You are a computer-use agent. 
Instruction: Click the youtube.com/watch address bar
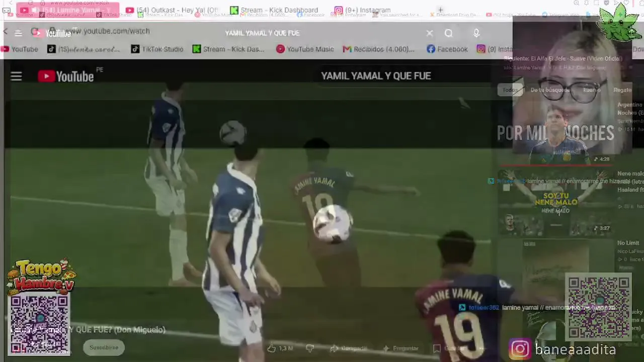click(x=107, y=31)
